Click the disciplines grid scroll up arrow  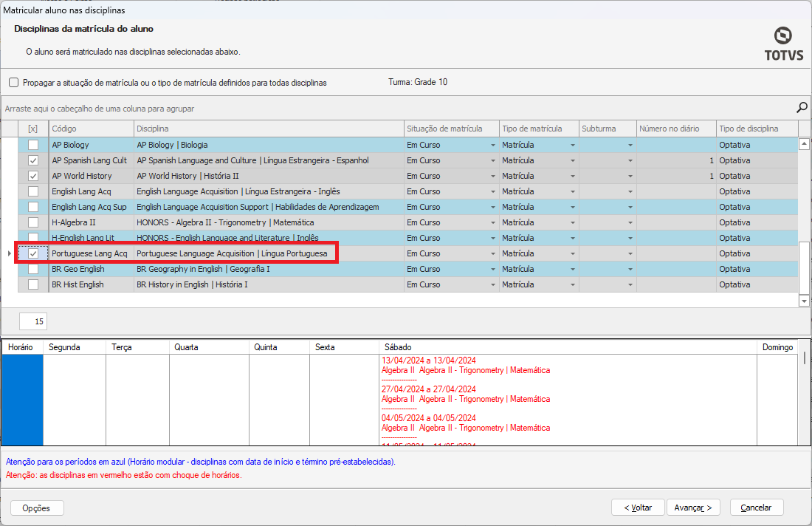[804, 144]
